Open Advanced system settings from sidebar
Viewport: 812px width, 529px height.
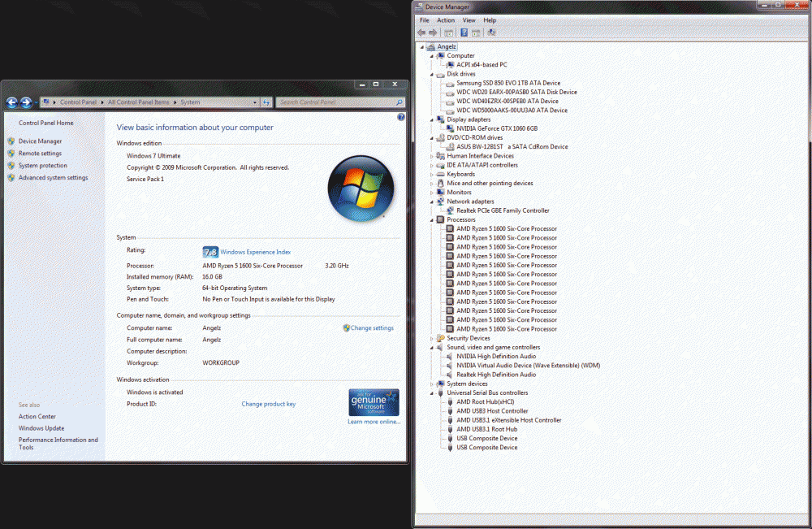click(x=53, y=178)
